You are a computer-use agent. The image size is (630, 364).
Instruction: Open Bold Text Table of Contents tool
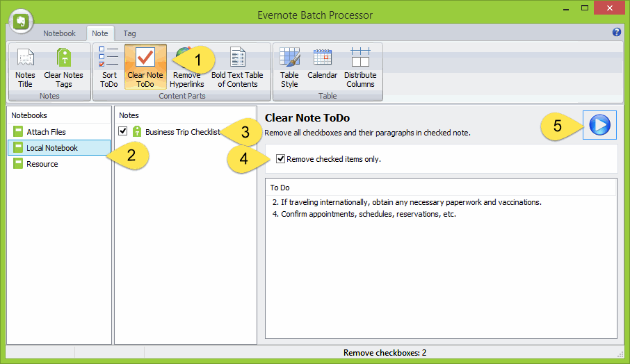237,67
